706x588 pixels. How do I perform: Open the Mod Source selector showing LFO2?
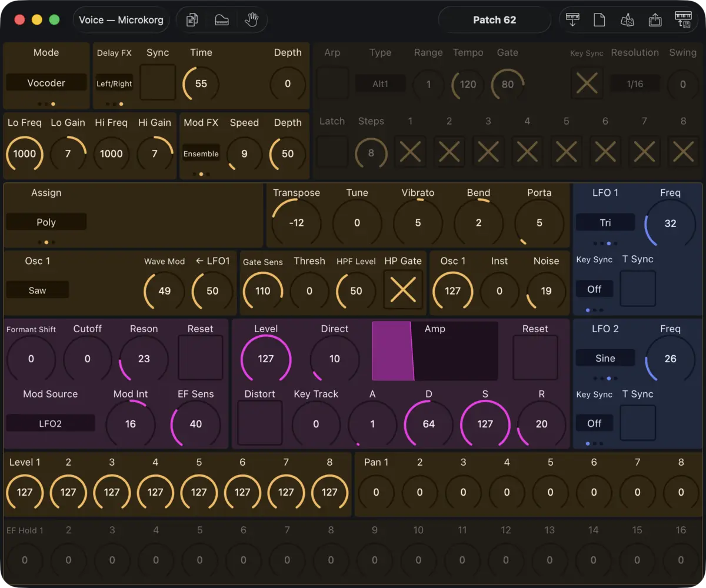pos(51,423)
